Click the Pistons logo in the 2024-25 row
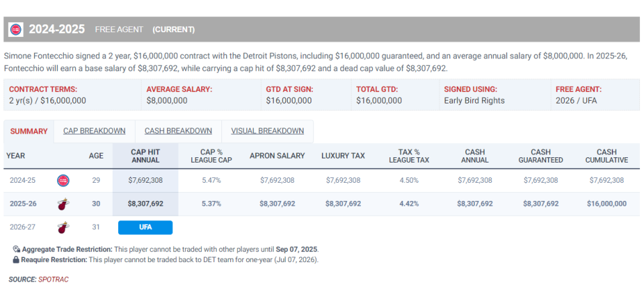644x299 pixels. [x=63, y=180]
